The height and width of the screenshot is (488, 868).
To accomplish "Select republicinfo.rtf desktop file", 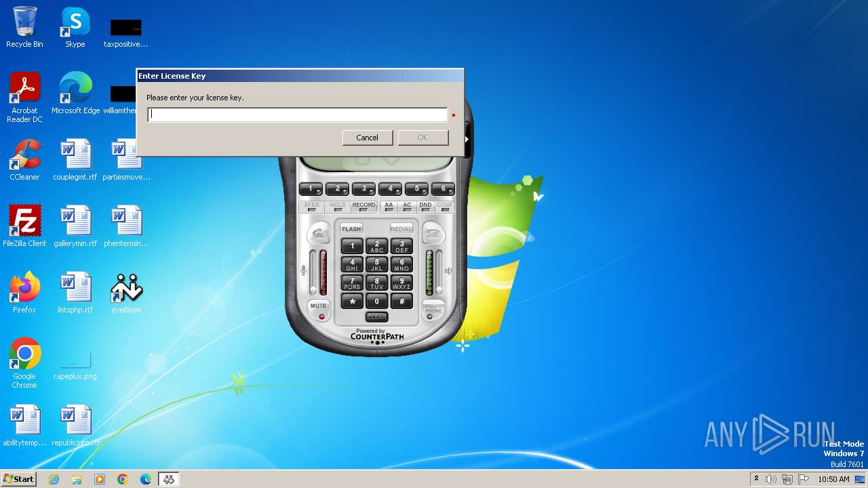I will coord(75,426).
